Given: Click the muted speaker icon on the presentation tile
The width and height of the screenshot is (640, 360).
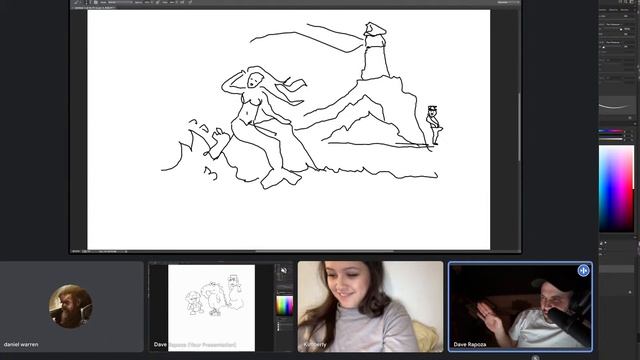Looking at the screenshot, I should coord(284,271).
